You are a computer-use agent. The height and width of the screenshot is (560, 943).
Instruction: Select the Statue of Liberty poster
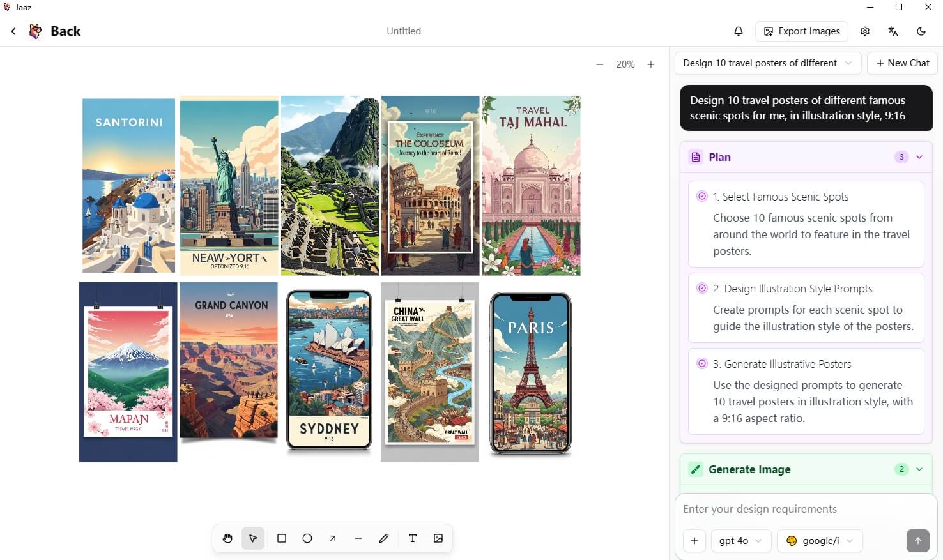tap(229, 186)
